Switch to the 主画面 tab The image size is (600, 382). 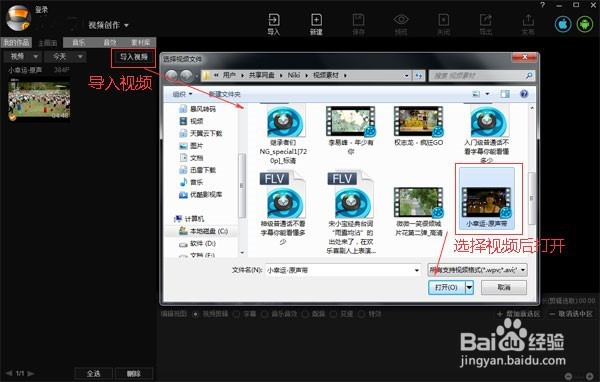point(47,42)
